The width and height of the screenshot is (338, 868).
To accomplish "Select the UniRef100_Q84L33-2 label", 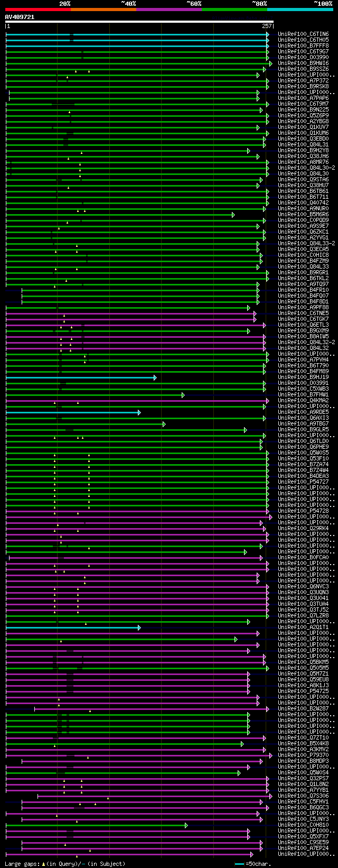I will 306,244.
